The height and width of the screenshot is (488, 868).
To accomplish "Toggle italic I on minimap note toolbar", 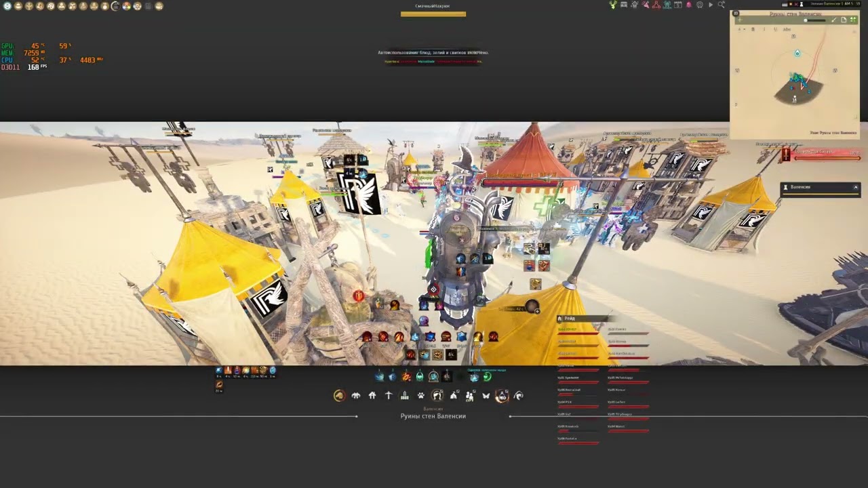I will coord(764,29).
